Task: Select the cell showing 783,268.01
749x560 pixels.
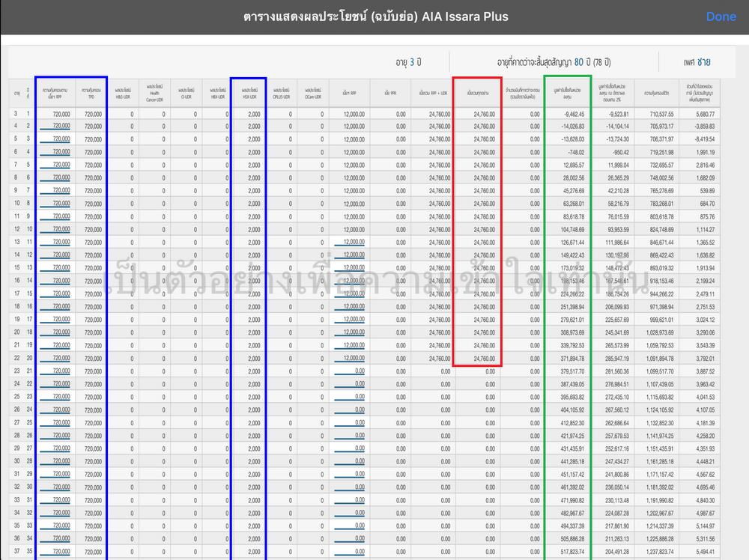Action: (662, 204)
